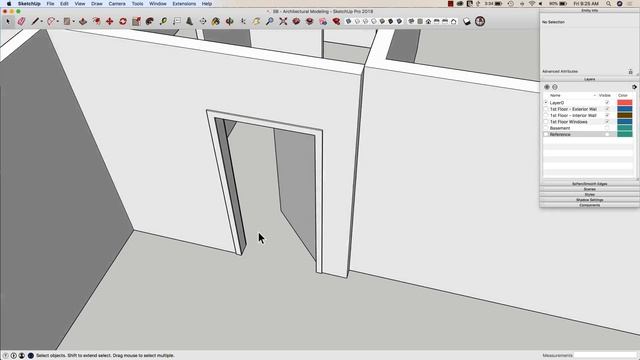
Task: Click the Zoom Extents icon
Action: (283, 21)
